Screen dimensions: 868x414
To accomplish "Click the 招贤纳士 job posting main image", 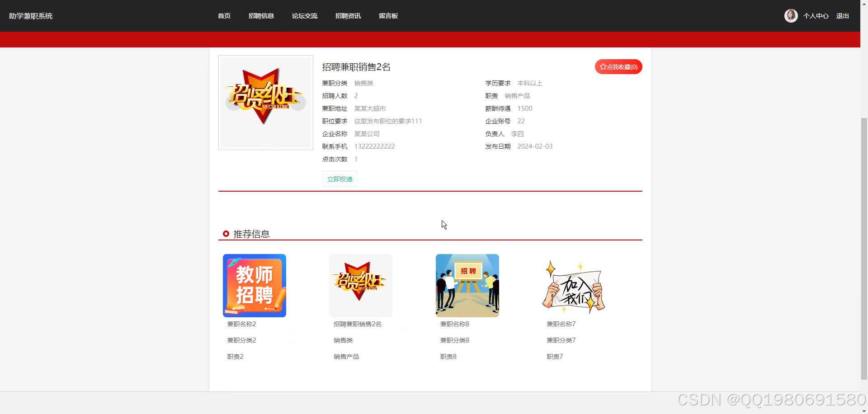I will [265, 102].
